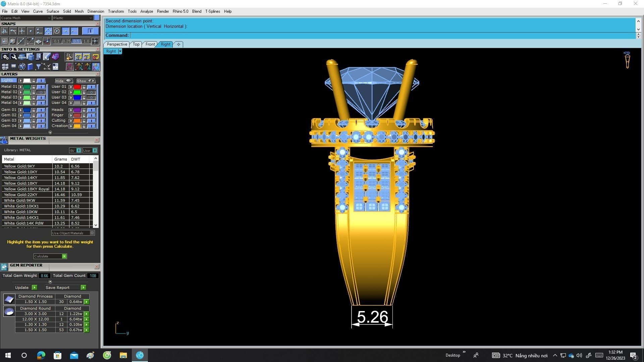Enable the Center snap circle icon
644x362 pixels.
pos(57,31)
